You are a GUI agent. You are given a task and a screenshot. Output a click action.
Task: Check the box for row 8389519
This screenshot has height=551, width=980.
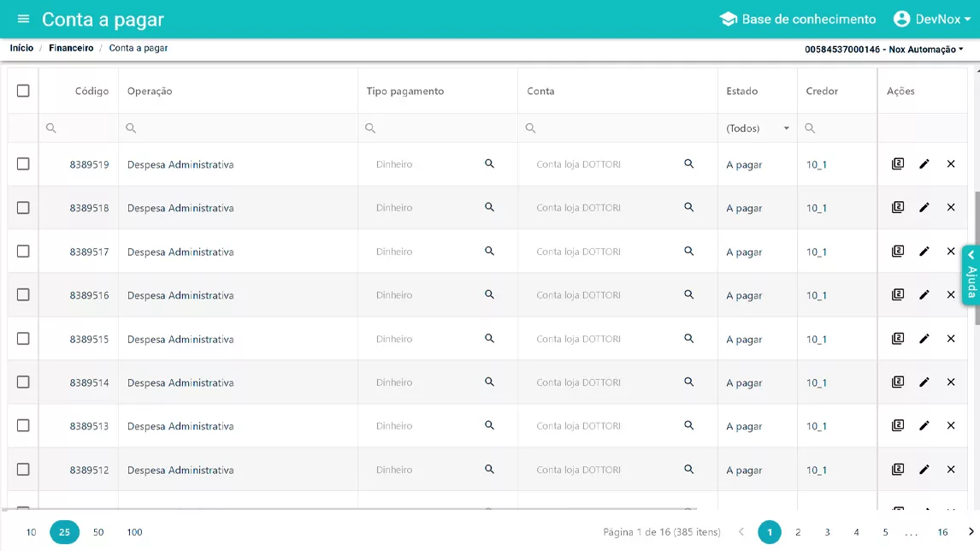pos(23,164)
